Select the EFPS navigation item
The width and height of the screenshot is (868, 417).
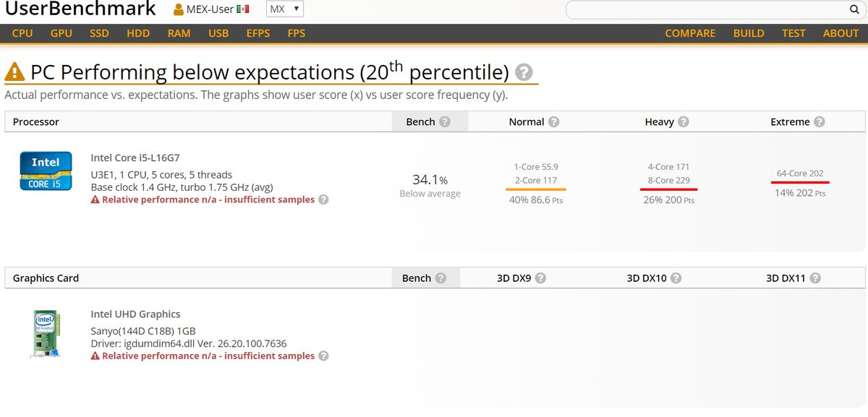[x=258, y=33]
